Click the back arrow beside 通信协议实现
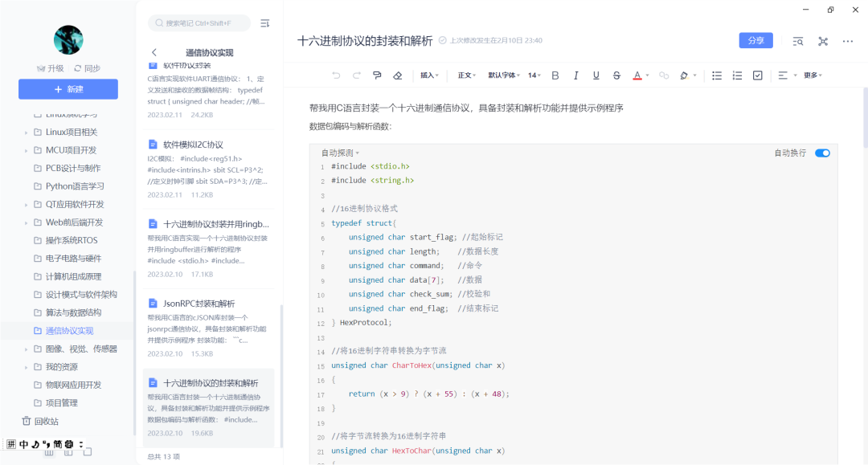 154,52
